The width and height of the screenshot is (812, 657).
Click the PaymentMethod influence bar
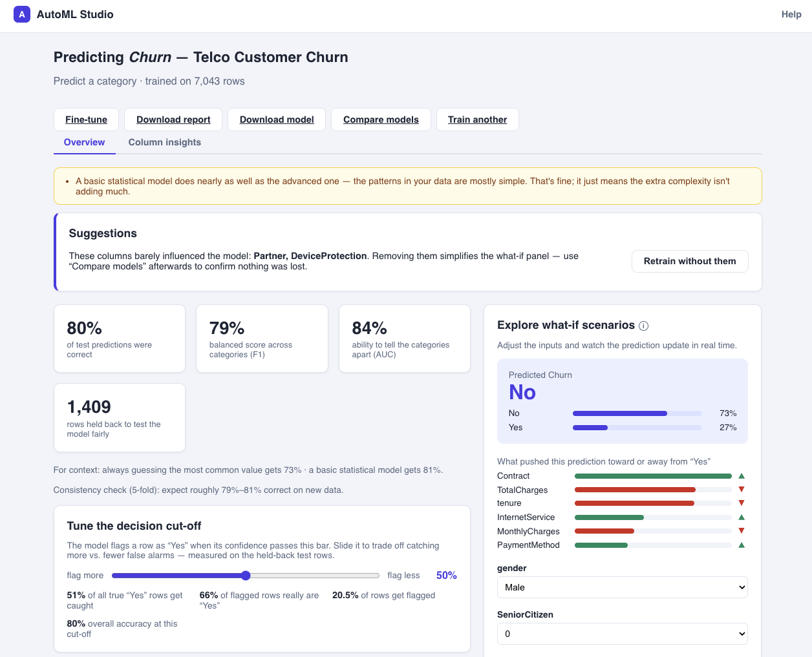(653, 545)
